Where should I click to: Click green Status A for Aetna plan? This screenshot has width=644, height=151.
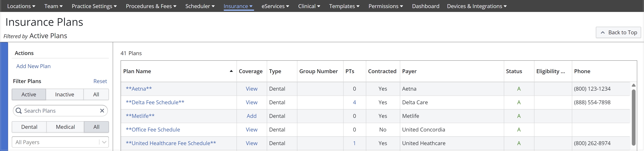pos(519,89)
